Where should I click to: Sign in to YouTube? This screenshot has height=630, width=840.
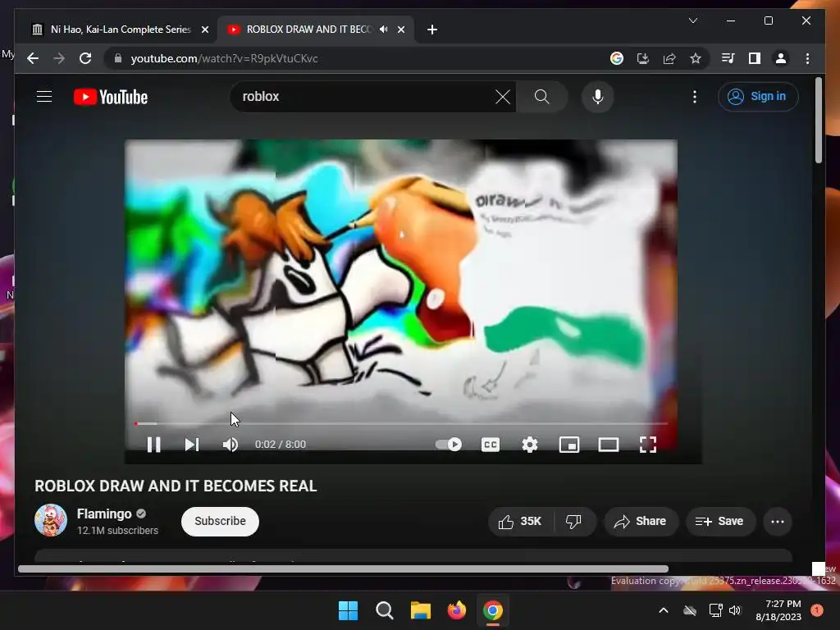point(757,97)
